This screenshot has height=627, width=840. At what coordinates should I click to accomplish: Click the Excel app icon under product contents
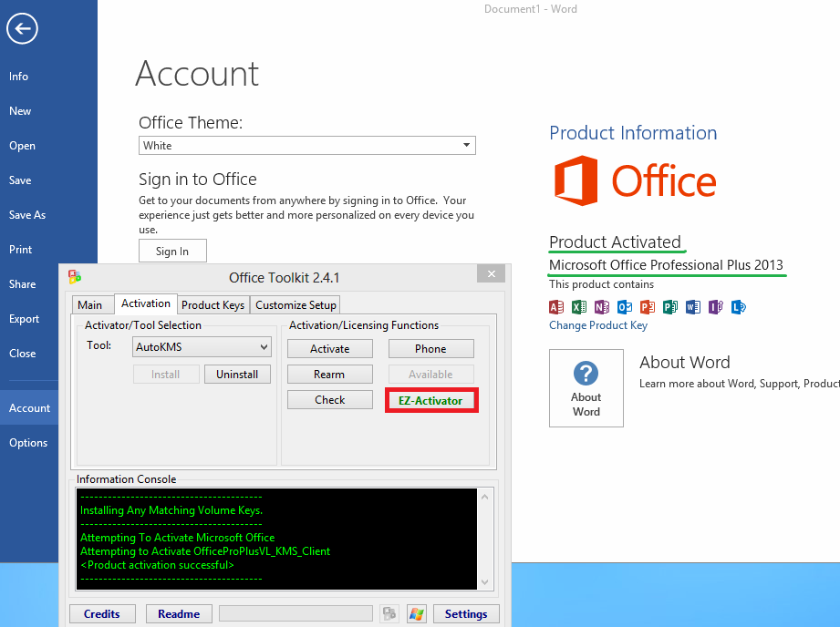[x=579, y=307]
